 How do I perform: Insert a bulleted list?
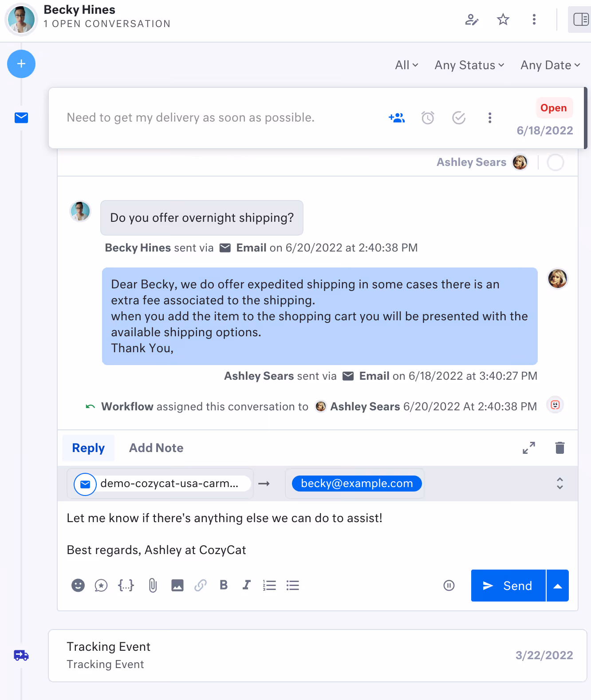(x=293, y=586)
